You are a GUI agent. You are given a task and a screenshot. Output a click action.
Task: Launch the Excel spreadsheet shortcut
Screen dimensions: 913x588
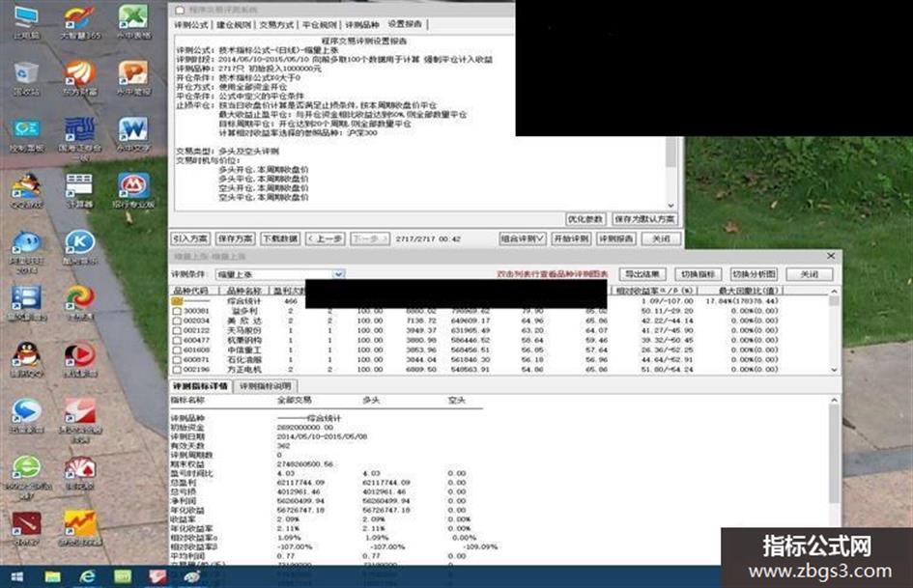coord(133,21)
